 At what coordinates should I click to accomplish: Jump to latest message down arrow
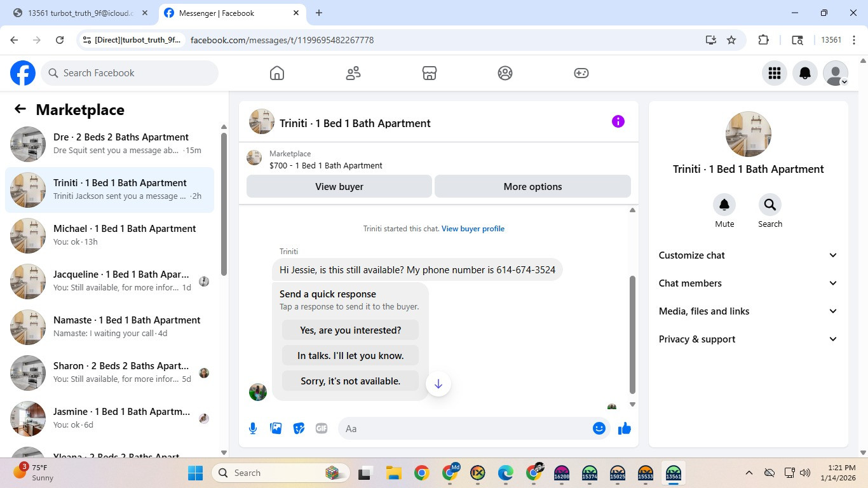pos(438,384)
